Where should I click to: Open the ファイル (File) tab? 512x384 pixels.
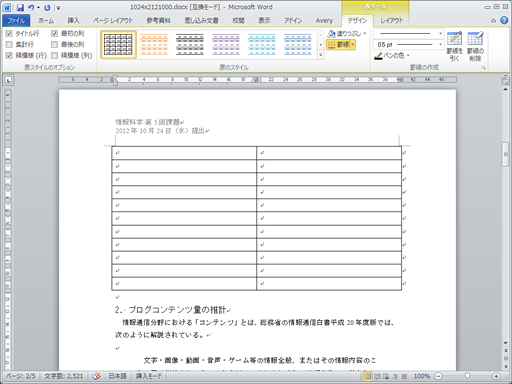pos(16,21)
